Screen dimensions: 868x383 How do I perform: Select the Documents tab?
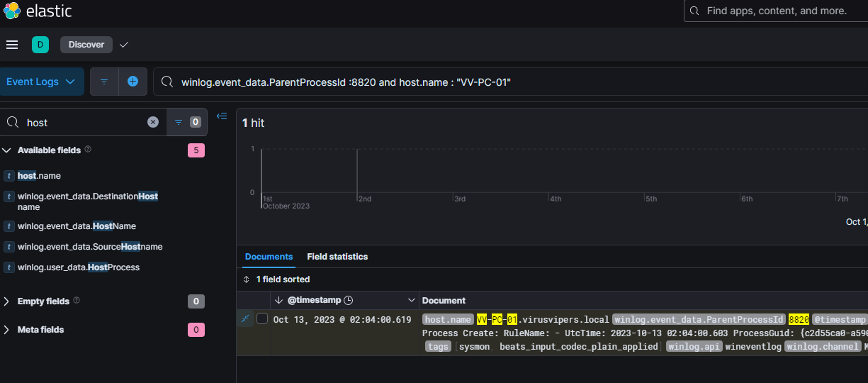[x=269, y=257]
